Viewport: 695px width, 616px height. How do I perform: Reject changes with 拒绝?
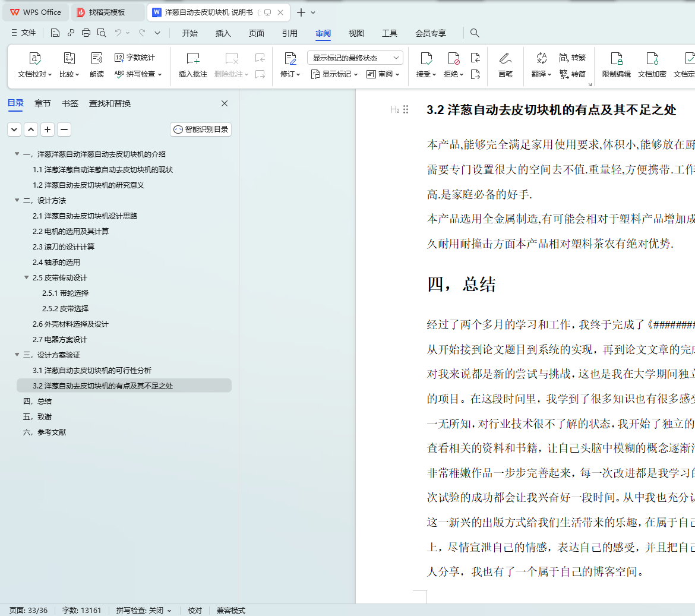pos(453,65)
